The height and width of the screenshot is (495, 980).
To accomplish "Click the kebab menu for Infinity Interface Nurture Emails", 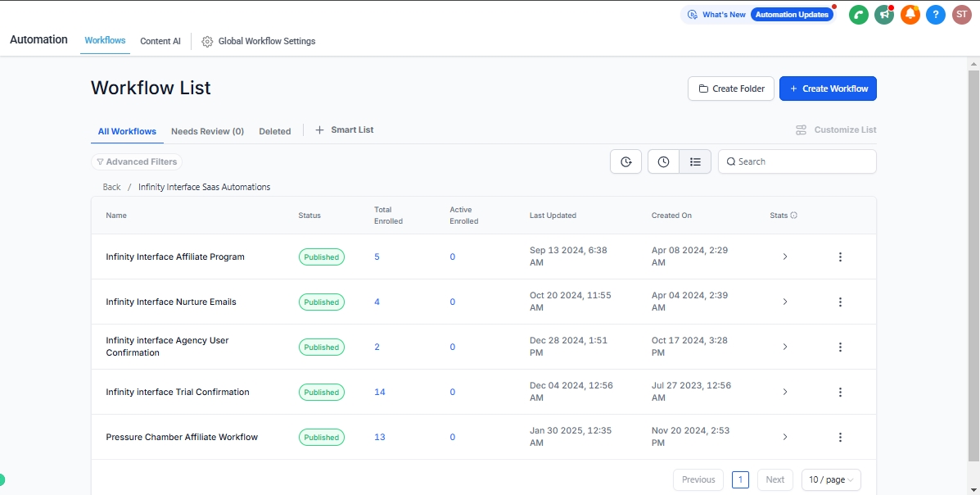I will pos(840,302).
